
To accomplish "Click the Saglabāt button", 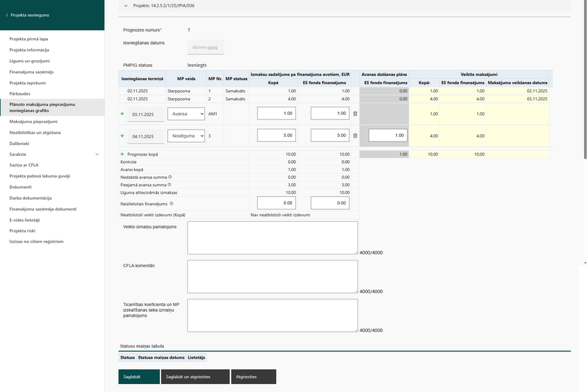I will pyautogui.click(x=139, y=377).
